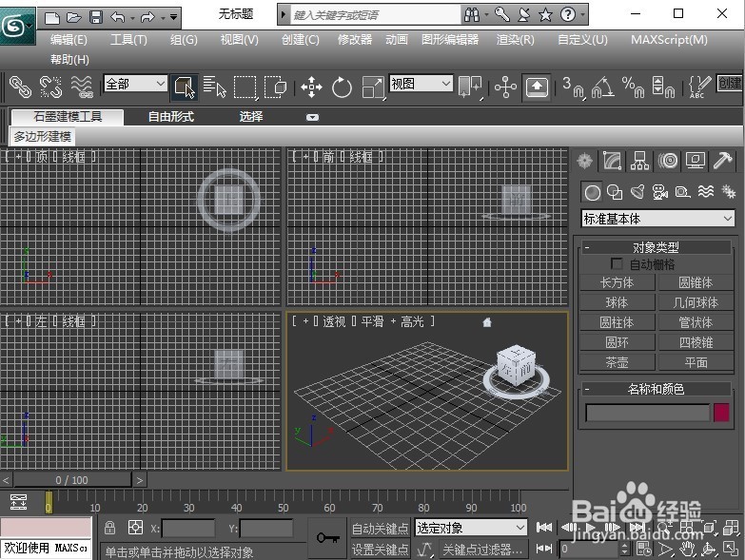Open the Display command panel tab
This screenshot has height=560, width=745.
[696, 161]
